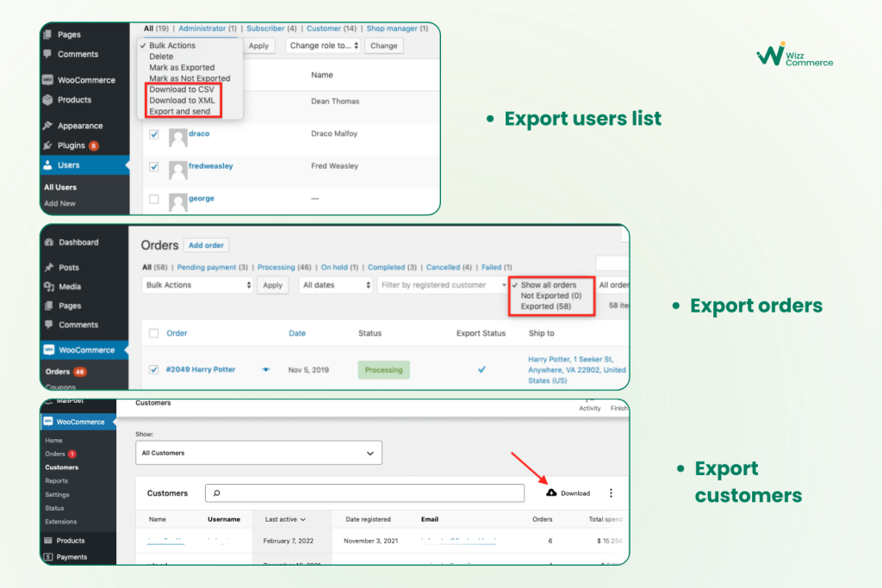Viewport: 882px width, 588px height.
Task: Click order preview eye icon for #2049
Action: [265, 369]
